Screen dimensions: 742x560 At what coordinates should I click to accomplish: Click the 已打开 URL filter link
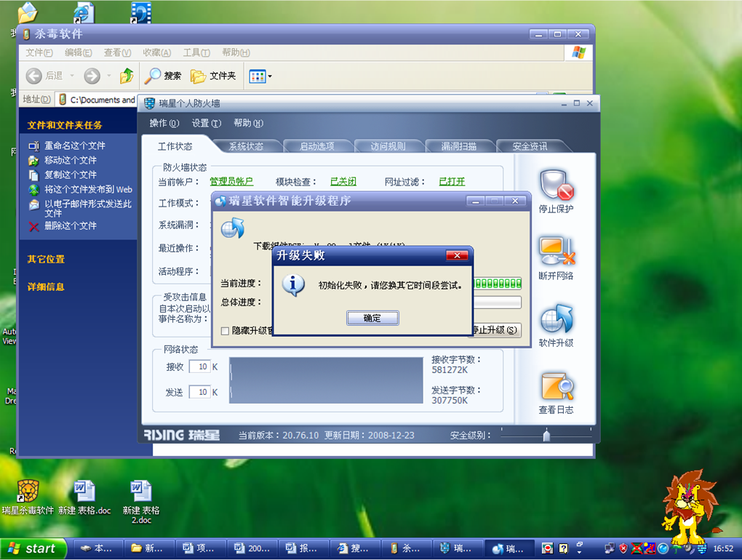point(452,182)
